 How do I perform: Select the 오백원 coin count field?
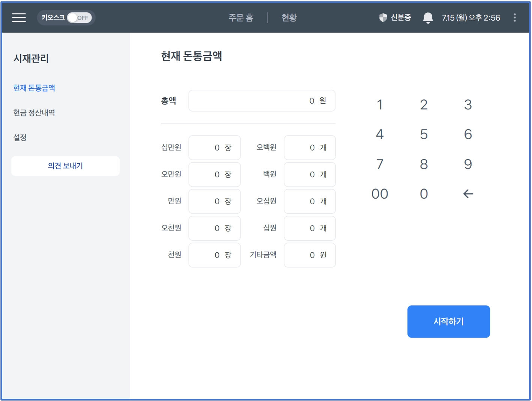tap(310, 148)
